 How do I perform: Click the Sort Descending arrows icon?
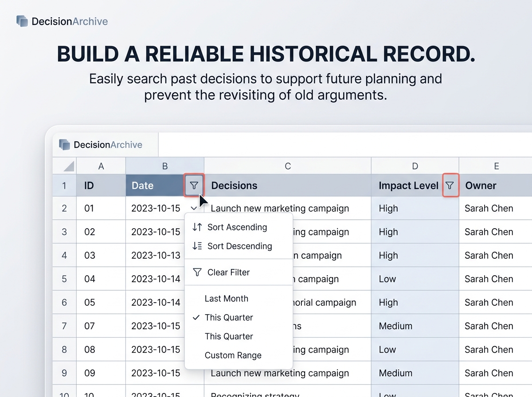(197, 246)
